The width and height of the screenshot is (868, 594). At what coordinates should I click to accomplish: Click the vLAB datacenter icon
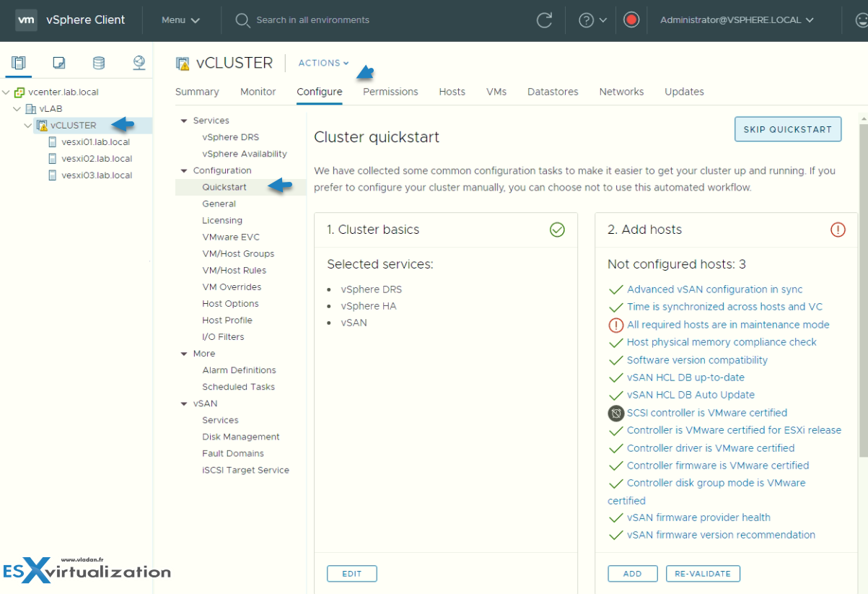pyautogui.click(x=30, y=109)
